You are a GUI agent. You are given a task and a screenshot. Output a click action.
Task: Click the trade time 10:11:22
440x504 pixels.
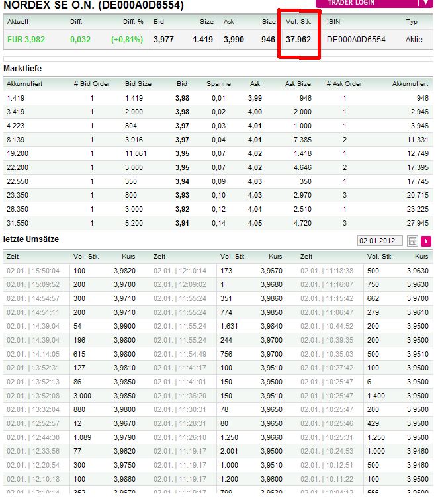pos(327,479)
